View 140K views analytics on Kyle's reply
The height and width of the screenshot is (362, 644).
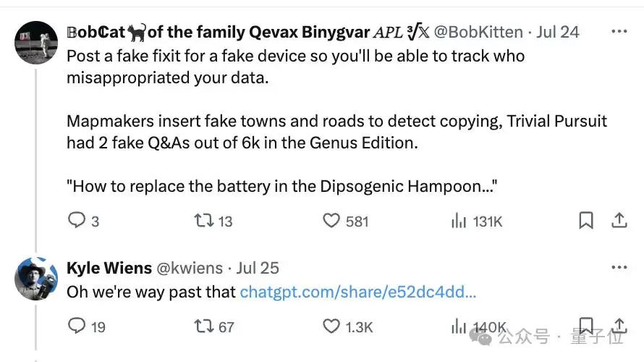coord(478,327)
